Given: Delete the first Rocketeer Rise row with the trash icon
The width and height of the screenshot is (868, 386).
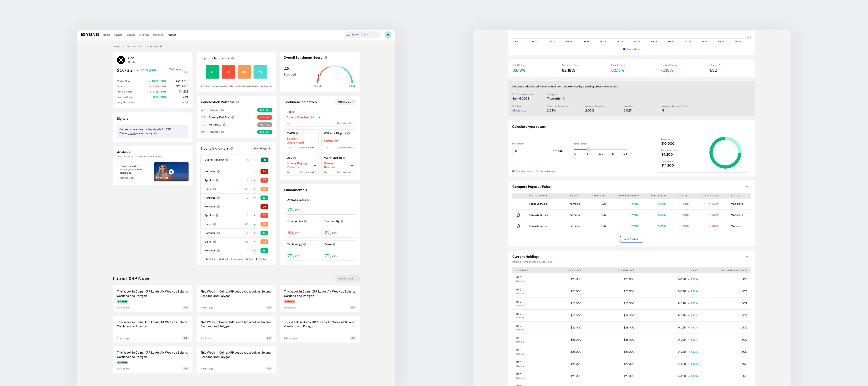Looking at the screenshot, I should point(518,215).
